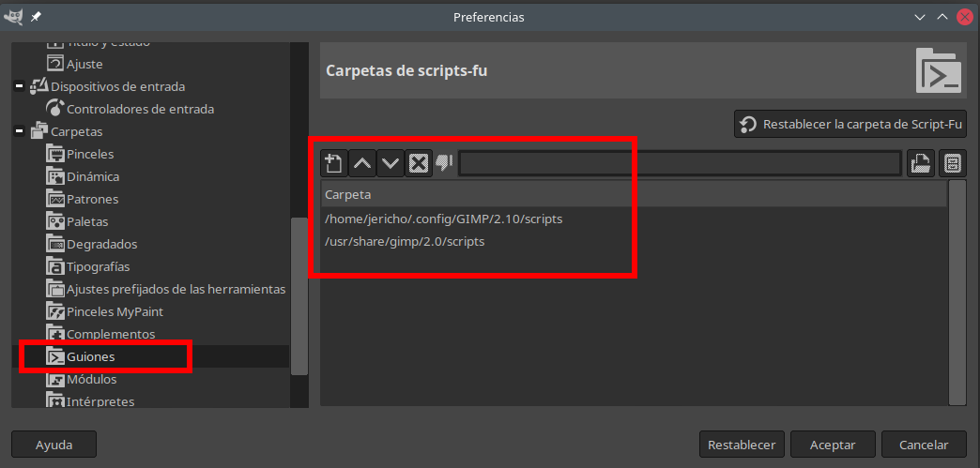
Task: Select the Degradados tree entry
Action: [x=101, y=244]
